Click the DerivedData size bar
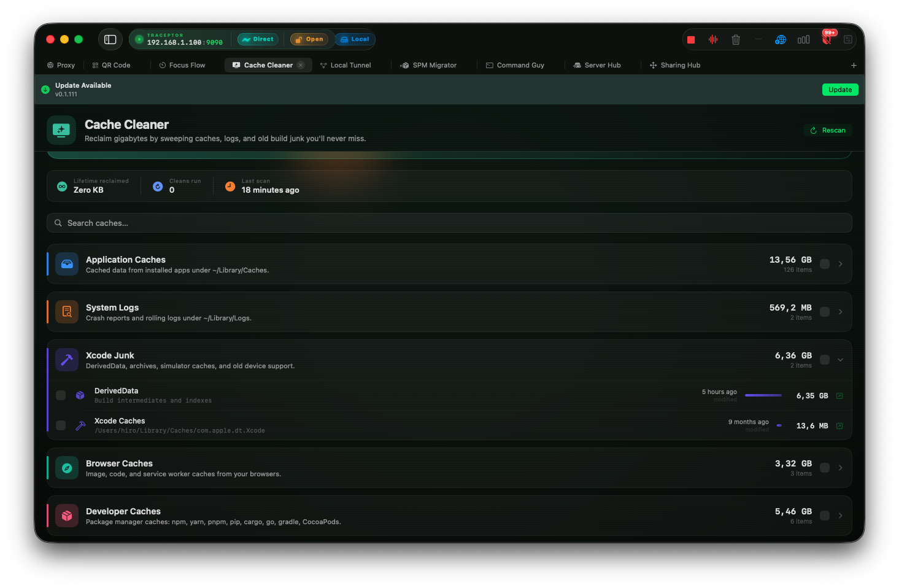This screenshot has height=588, width=899. click(x=763, y=395)
